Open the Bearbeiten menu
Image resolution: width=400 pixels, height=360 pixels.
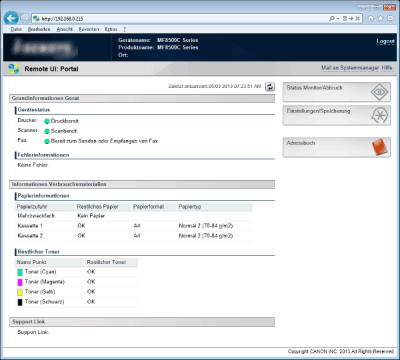click(x=39, y=29)
